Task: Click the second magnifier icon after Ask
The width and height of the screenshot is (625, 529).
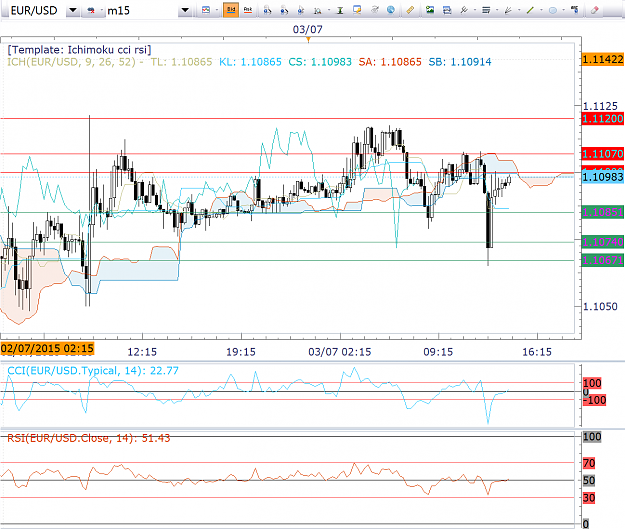Action: tap(284, 10)
